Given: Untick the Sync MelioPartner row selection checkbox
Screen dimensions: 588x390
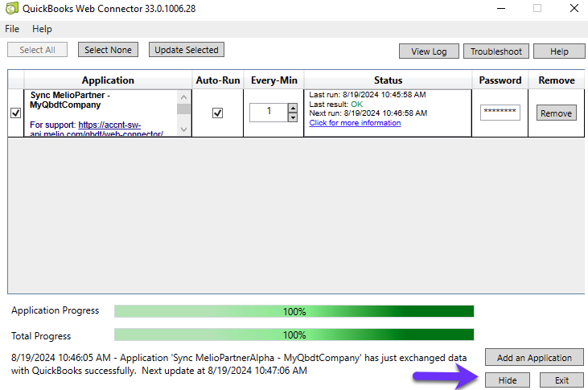Looking at the screenshot, I should (x=16, y=113).
